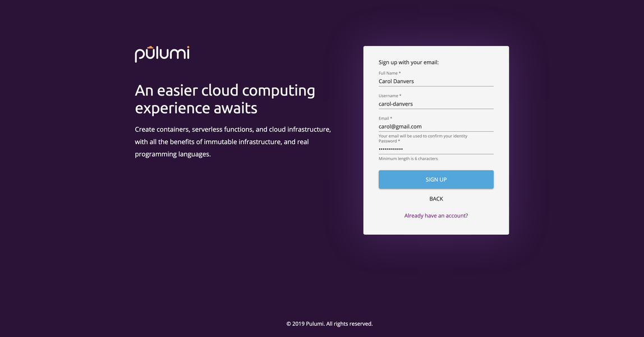Focus the Password input field
The height and width of the screenshot is (337, 644).
coord(436,149)
